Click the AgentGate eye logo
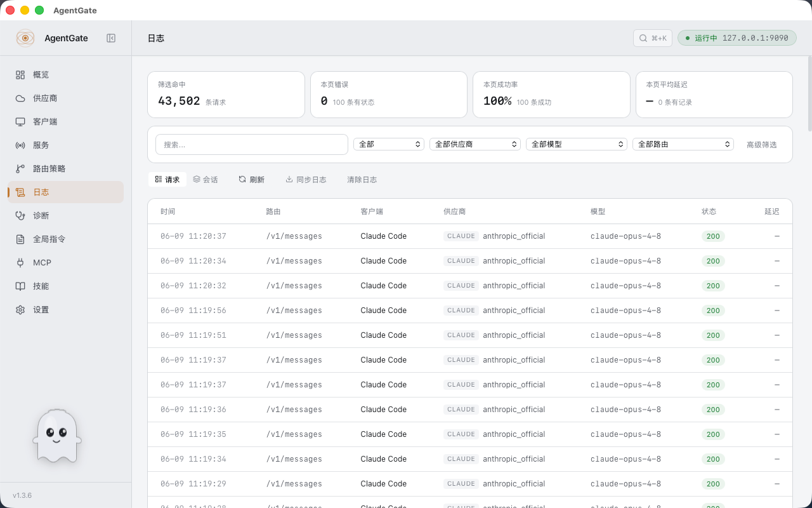The image size is (812, 508). coord(25,38)
